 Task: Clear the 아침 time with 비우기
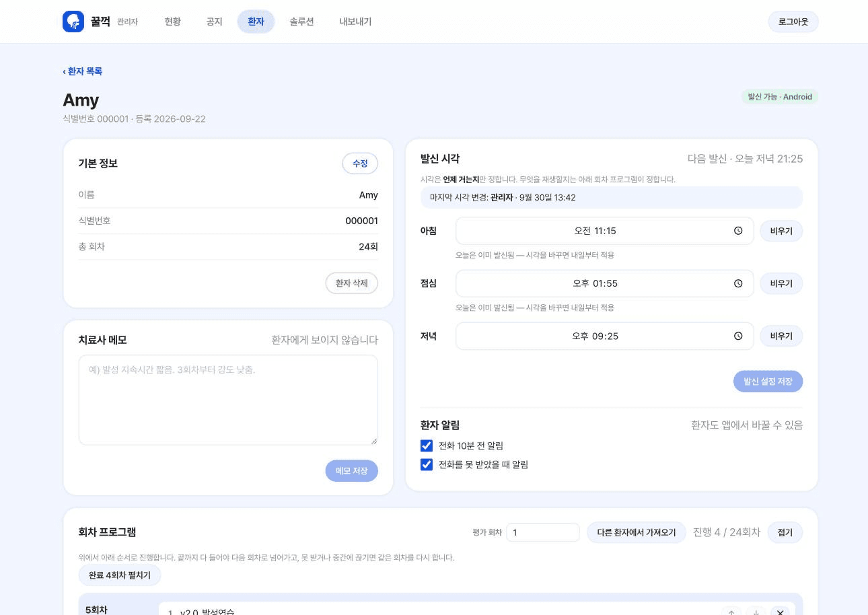pyautogui.click(x=781, y=231)
